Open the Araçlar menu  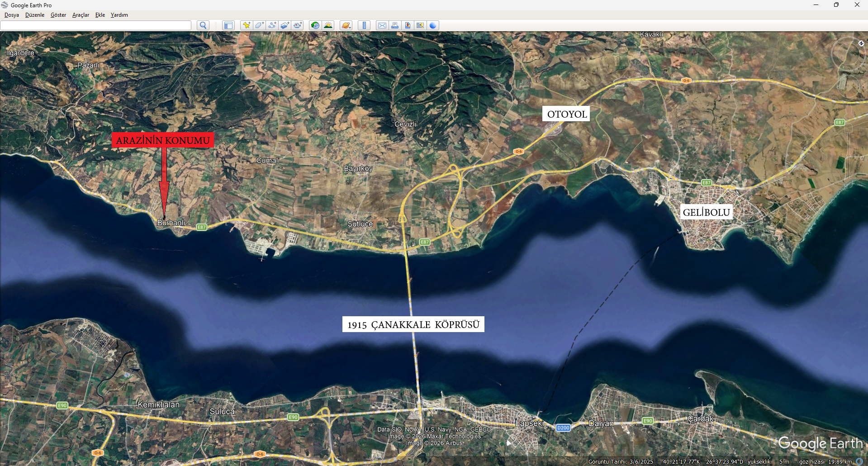pyautogui.click(x=81, y=15)
